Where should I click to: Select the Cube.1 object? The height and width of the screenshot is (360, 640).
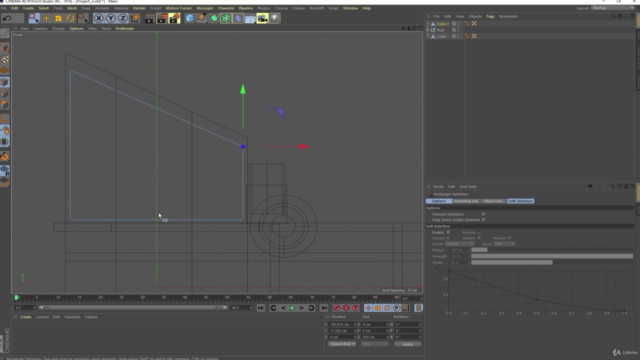coord(442,24)
